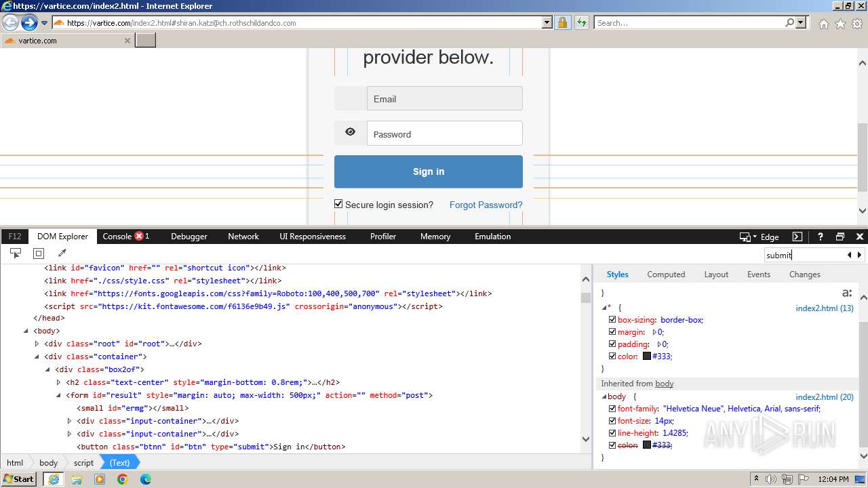Open index2.html (20) source link
Viewport: 868px width, 488px height.
pos(825,397)
